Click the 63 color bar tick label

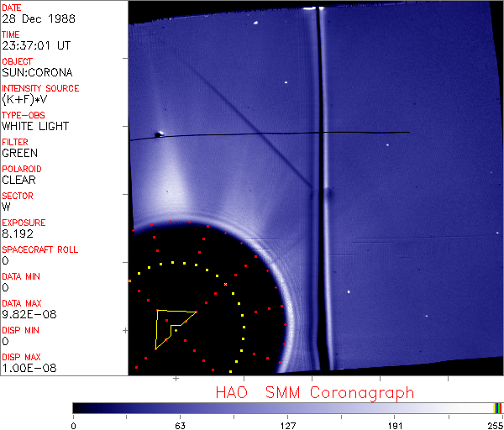tap(180, 426)
